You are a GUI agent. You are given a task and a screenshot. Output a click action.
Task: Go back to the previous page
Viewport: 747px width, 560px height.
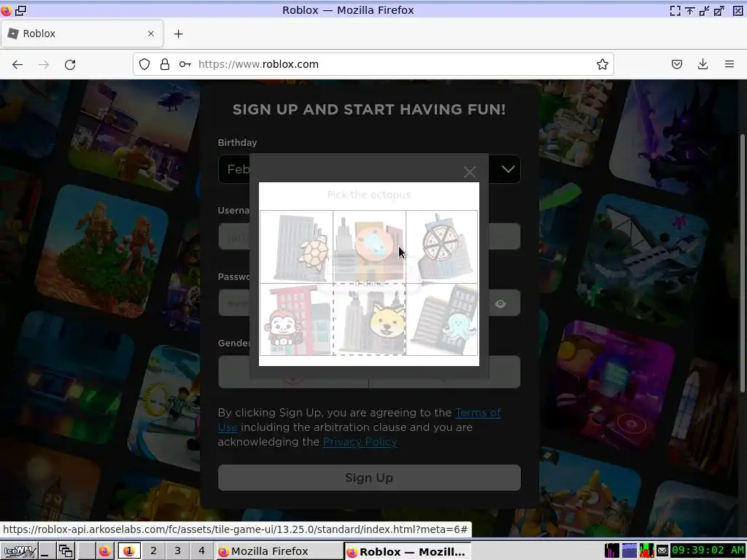(x=18, y=64)
